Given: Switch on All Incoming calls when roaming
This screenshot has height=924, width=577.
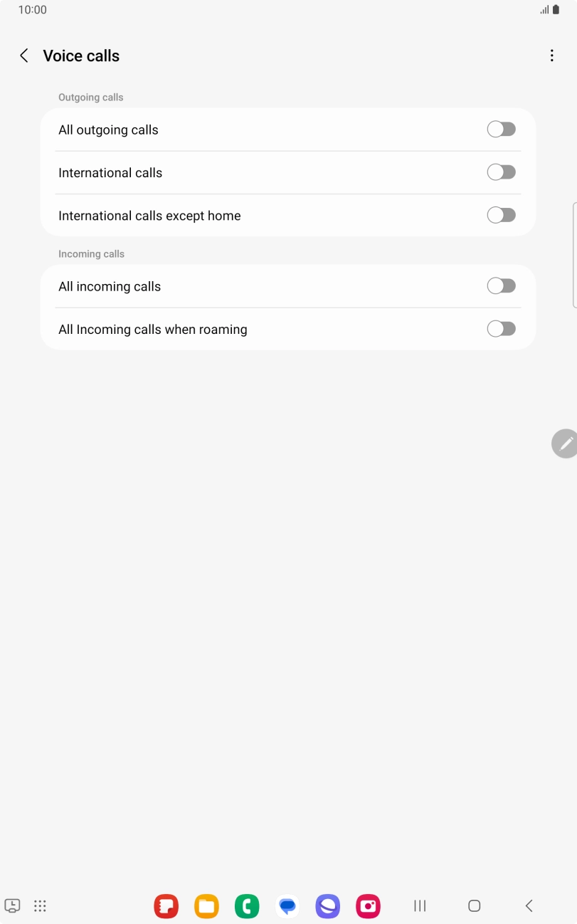Looking at the screenshot, I should 501,328.
